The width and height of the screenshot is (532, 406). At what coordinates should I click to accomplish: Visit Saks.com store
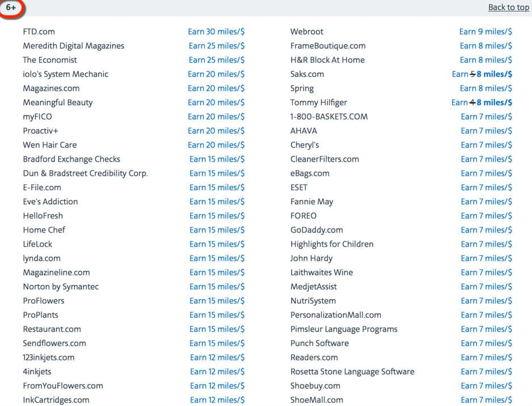[x=307, y=74]
